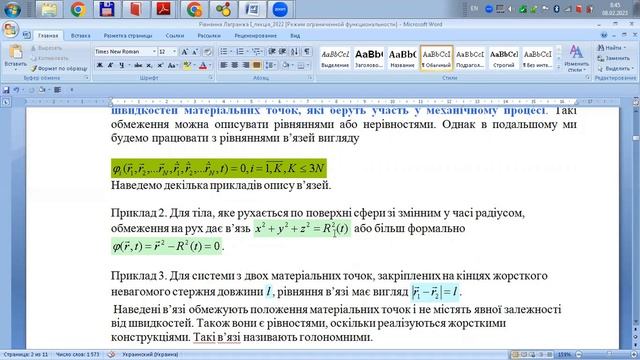
Task: Open the bulleted list button
Action: [x=225, y=52]
